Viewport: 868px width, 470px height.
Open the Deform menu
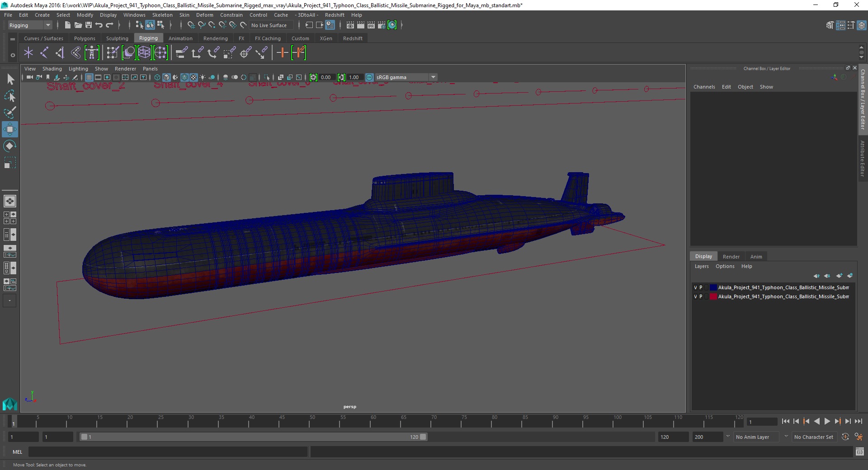click(204, 15)
